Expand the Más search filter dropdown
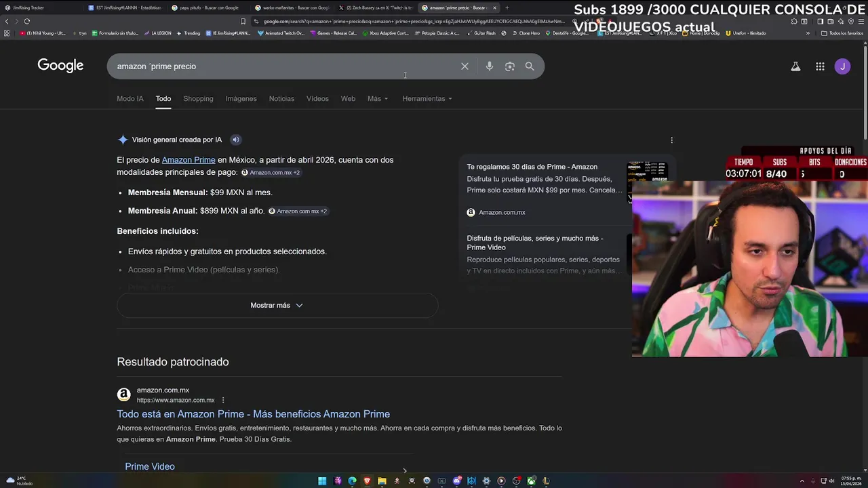Image resolution: width=868 pixels, height=488 pixels. tap(378, 99)
